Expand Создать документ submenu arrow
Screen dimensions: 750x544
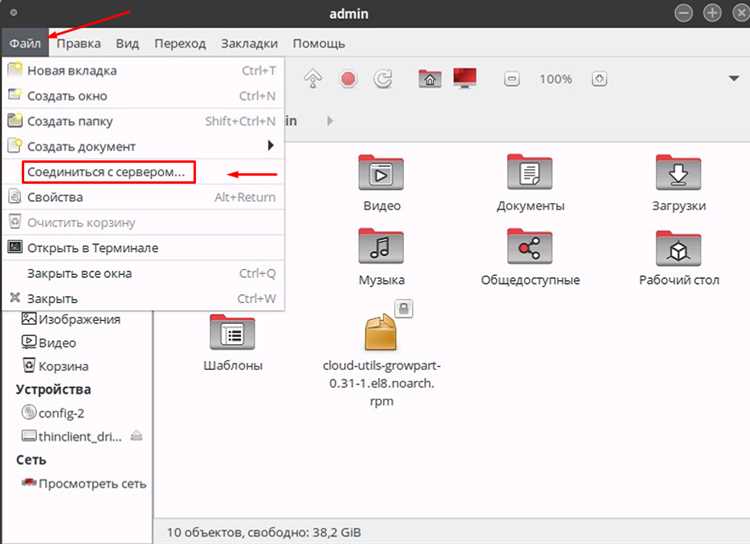tap(271, 145)
